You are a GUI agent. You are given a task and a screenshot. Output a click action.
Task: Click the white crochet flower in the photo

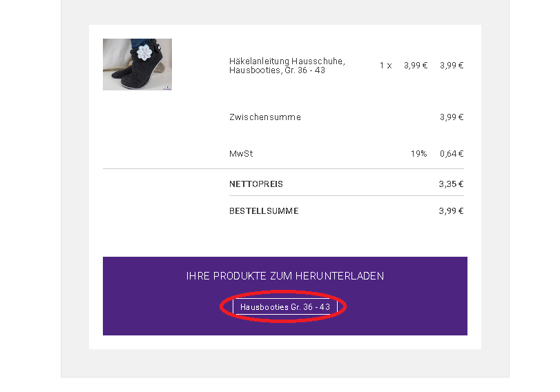(x=144, y=53)
